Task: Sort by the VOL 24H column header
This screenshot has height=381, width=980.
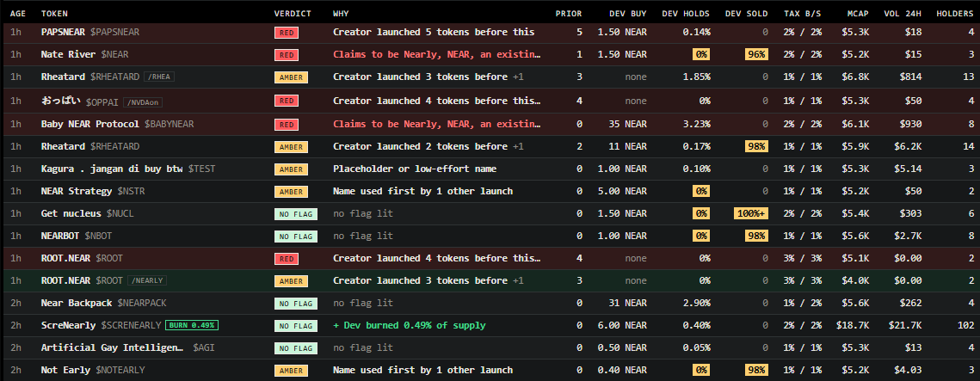Action: [903, 13]
